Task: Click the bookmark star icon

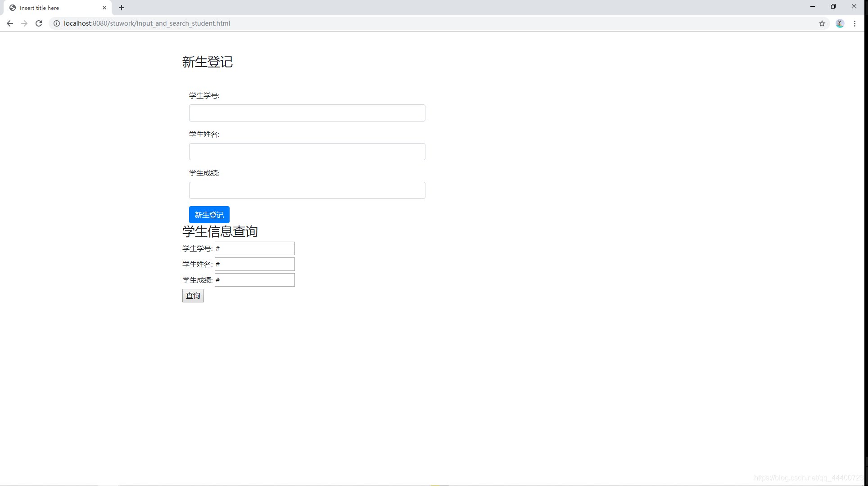Action: pos(822,23)
